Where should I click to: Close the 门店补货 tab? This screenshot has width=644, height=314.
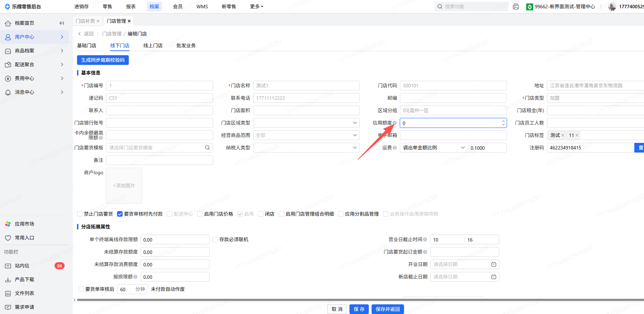point(98,21)
